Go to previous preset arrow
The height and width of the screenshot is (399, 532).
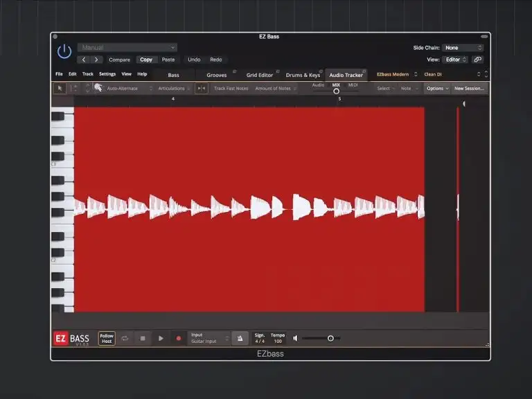coord(84,60)
